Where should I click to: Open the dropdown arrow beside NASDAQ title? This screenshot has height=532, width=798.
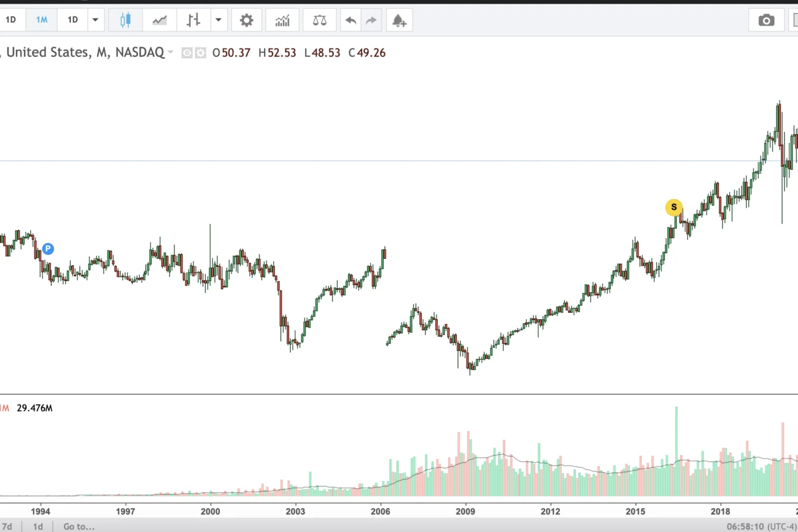click(x=171, y=53)
